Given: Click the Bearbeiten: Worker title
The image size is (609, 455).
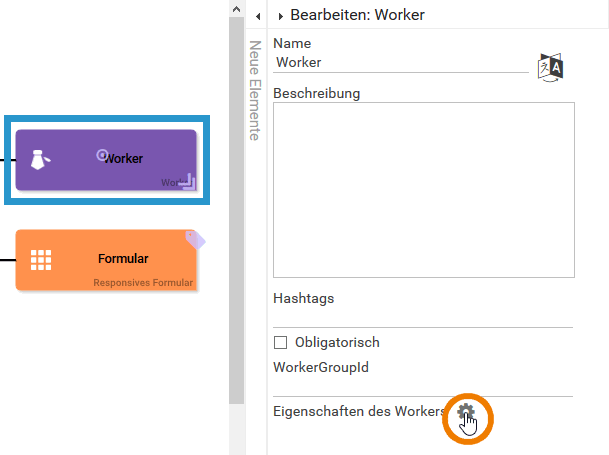Looking at the screenshot, I should [x=357, y=15].
